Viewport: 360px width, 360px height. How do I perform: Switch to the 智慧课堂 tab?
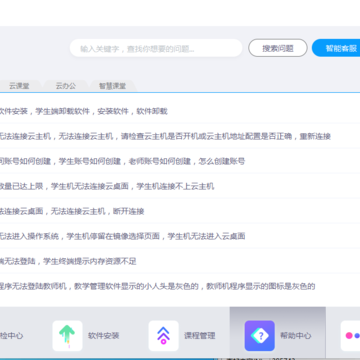(x=112, y=86)
